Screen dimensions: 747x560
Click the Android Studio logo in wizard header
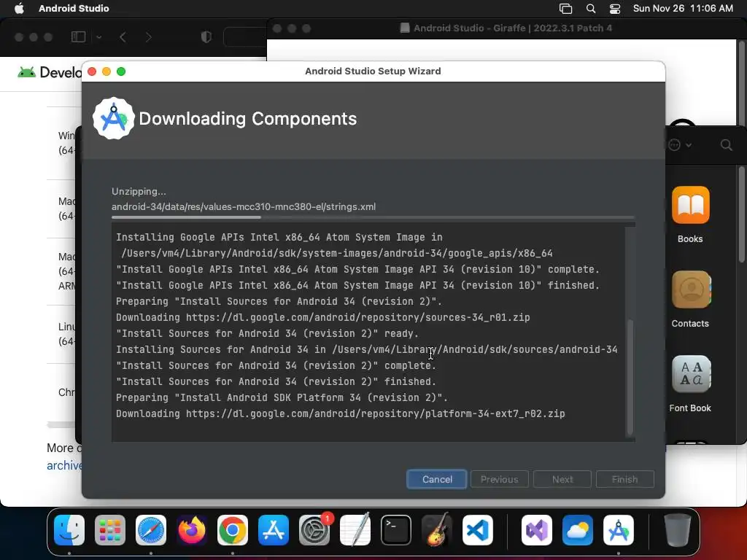pyautogui.click(x=113, y=119)
